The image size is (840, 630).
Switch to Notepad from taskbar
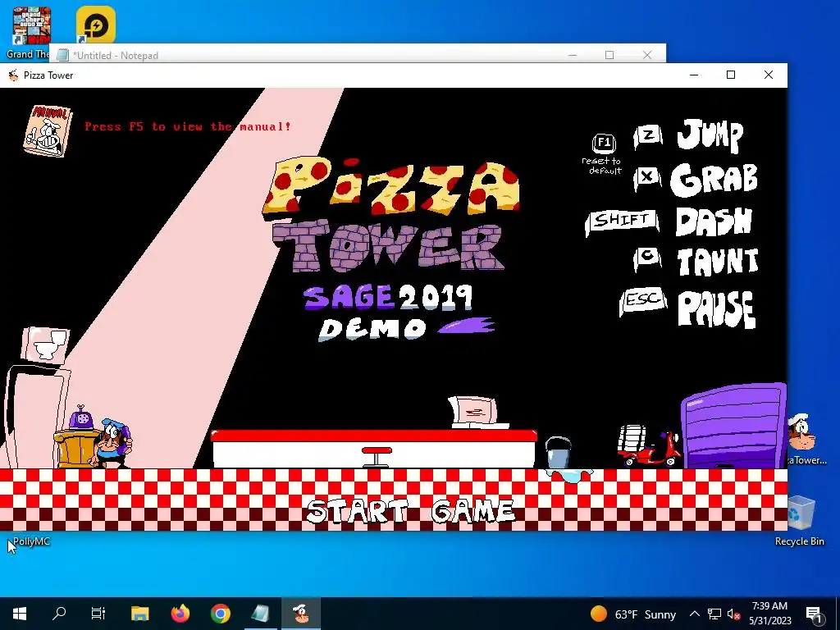click(x=260, y=614)
